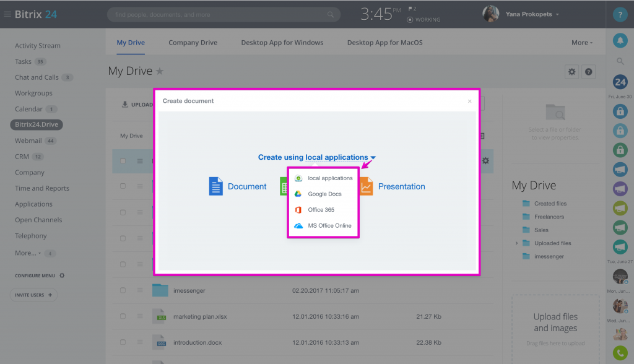Screen dimensions: 634x364
Task: Click the green phone icon in the right sidebar
Action: coord(620,353)
